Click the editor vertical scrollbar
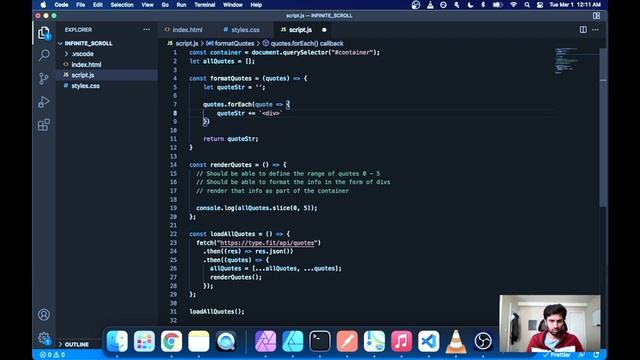 point(603,127)
